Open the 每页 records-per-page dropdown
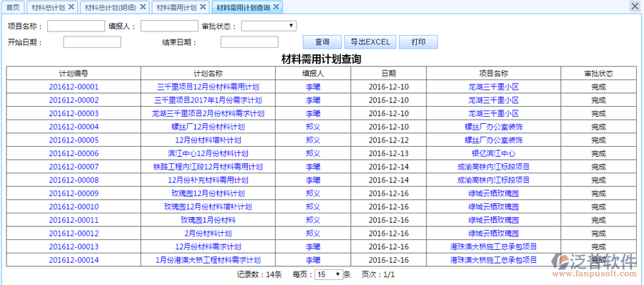This screenshot has height=285, width=644. (x=329, y=274)
